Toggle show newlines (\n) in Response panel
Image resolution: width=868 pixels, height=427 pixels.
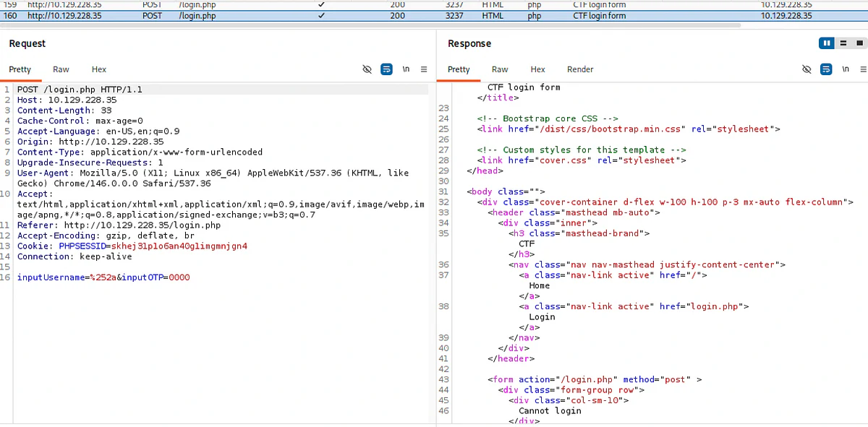845,69
